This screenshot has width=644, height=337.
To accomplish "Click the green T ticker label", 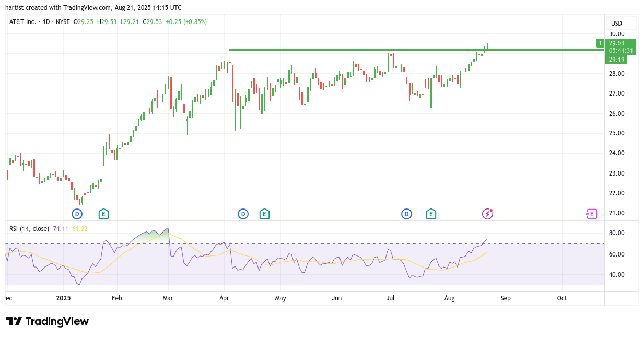I will 601,43.
